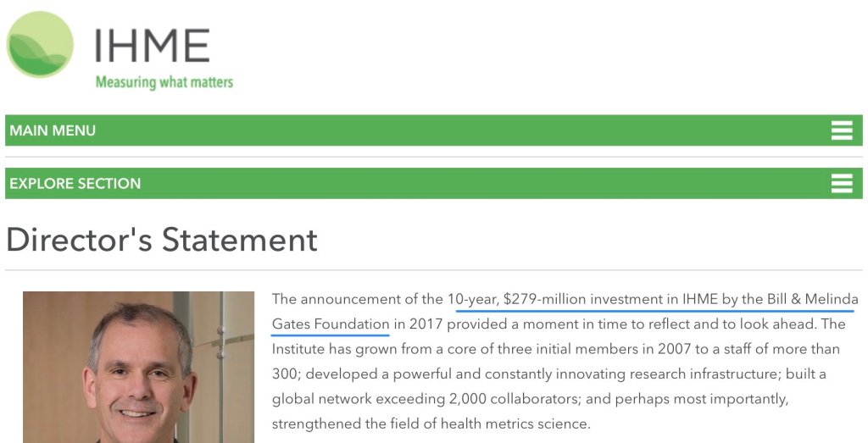The width and height of the screenshot is (868, 443).
Task: Click the IHME green leaf logo
Action: tap(40, 45)
